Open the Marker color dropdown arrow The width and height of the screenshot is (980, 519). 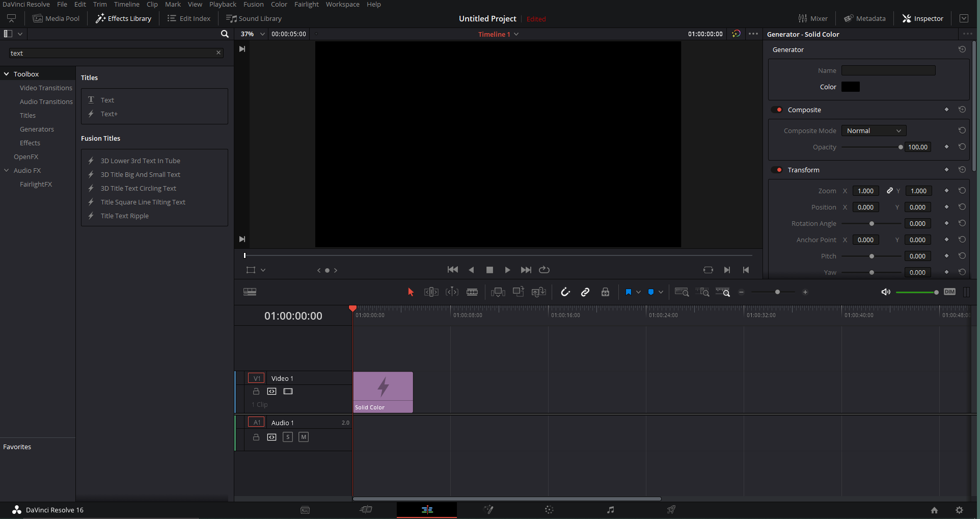point(661,292)
